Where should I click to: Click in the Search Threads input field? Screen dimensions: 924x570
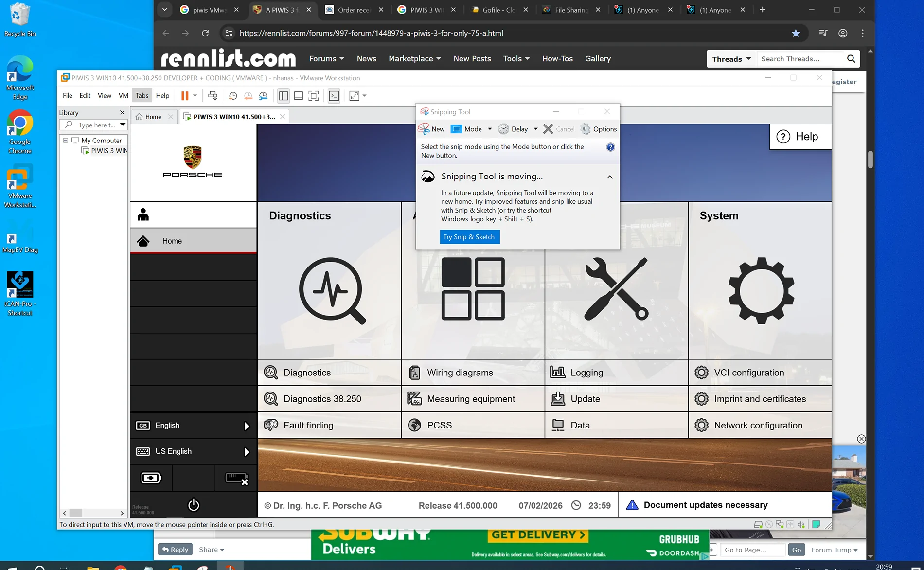tap(800, 59)
